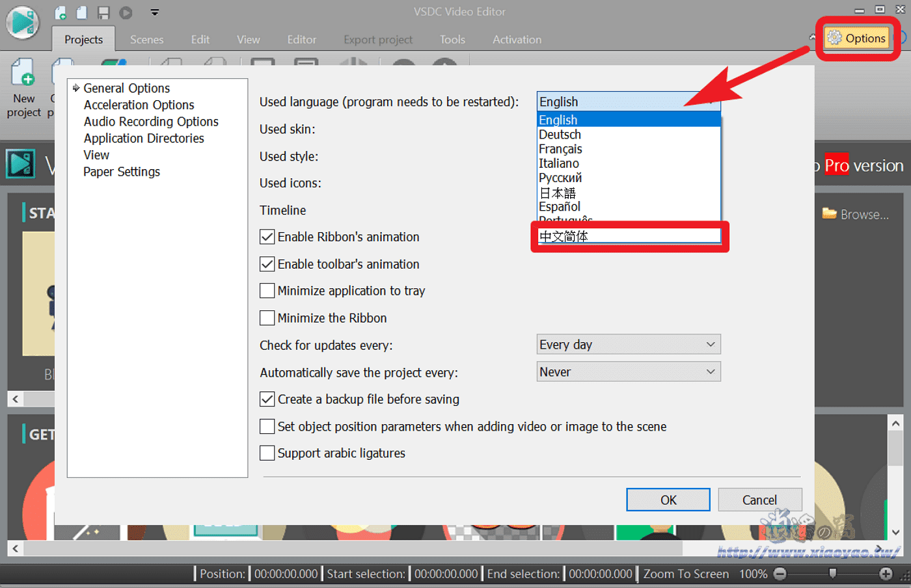Switch to the Scenes ribbon tab
911x588 pixels.
tap(146, 40)
